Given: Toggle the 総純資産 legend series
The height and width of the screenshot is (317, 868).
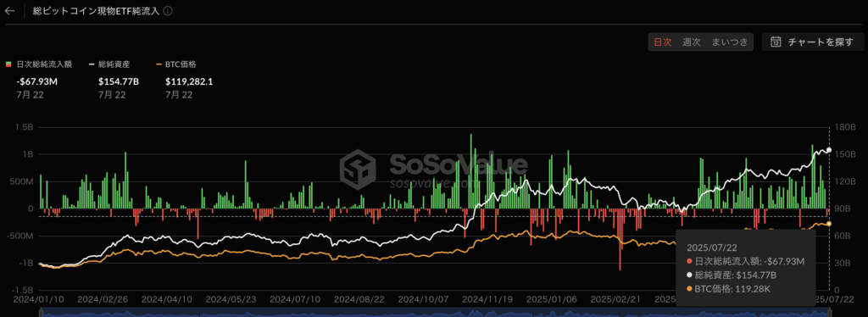Looking at the screenshot, I should pyautogui.click(x=109, y=64).
